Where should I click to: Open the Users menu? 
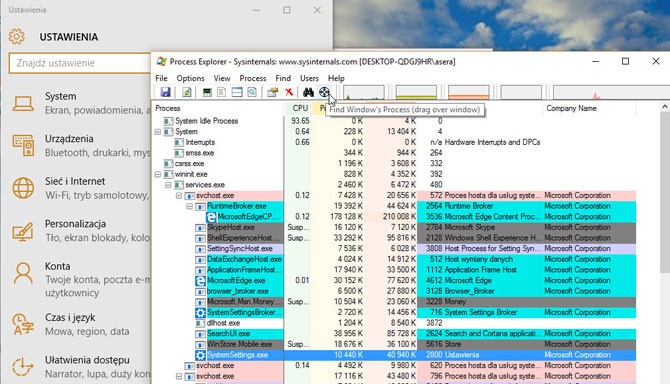coord(309,78)
